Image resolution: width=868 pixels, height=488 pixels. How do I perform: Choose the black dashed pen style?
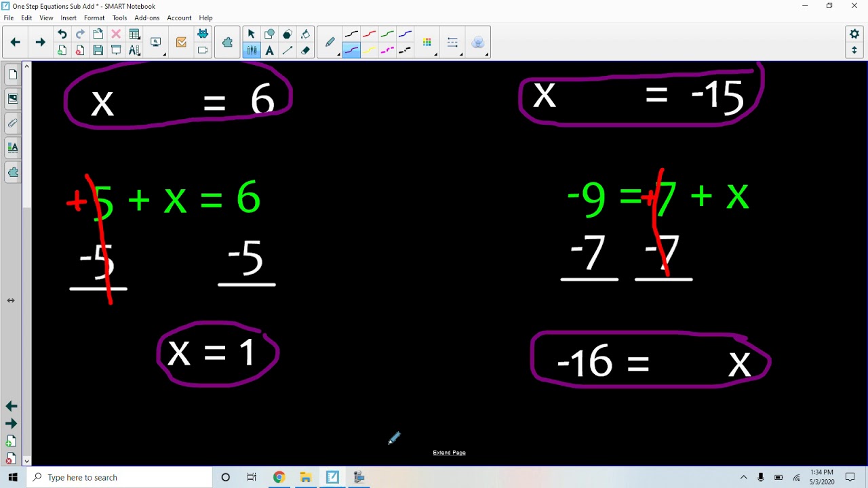point(406,50)
